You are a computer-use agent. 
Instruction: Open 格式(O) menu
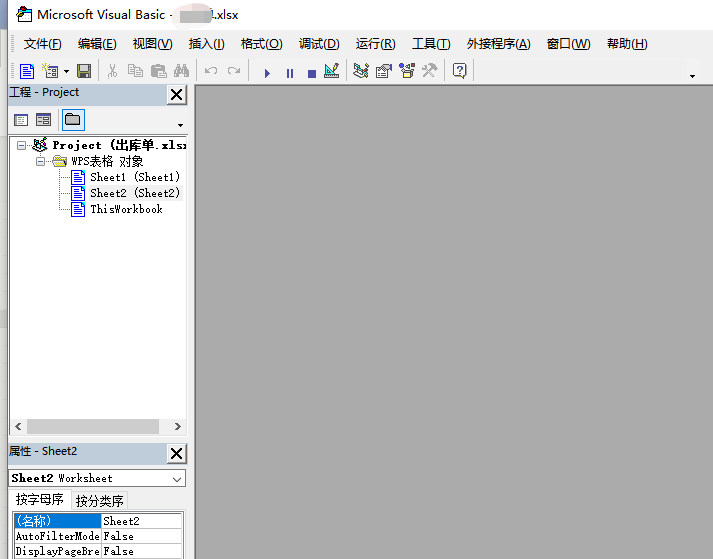pos(261,44)
